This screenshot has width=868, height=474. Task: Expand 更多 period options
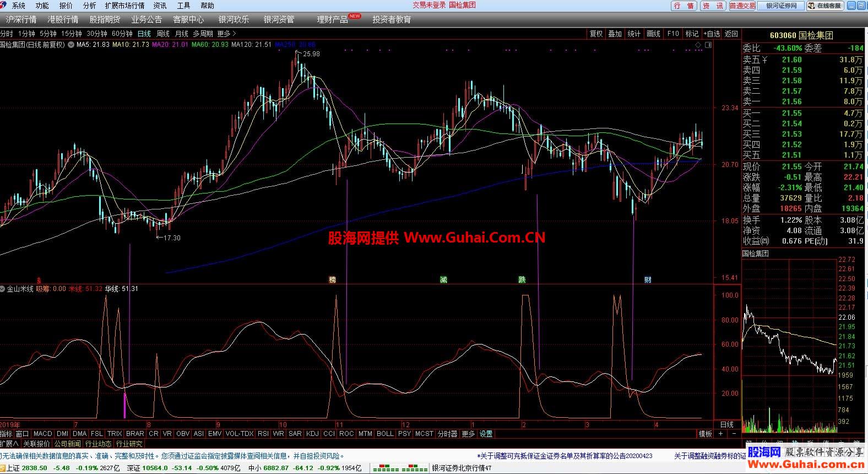[226, 34]
